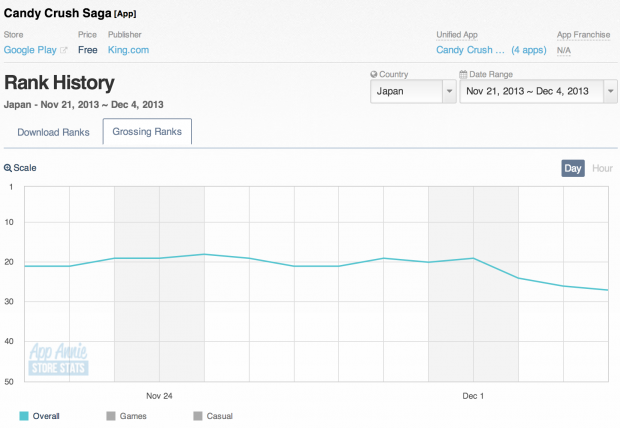Switch to the Download Ranks tab

(53, 132)
